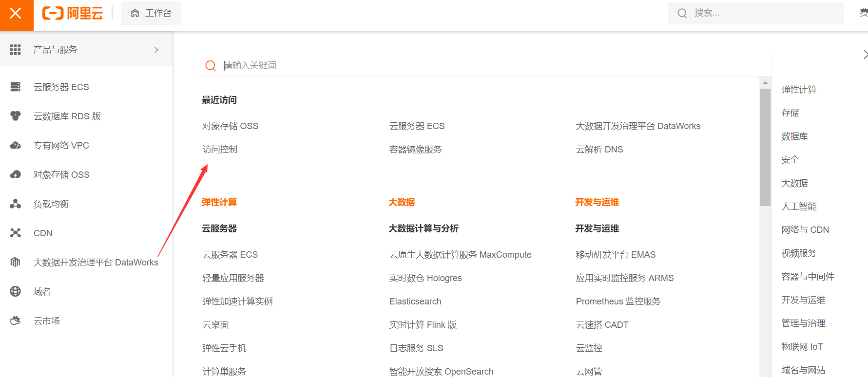The height and width of the screenshot is (377, 868).
Task: Jump to 数据库 category in right index
Action: tap(794, 136)
